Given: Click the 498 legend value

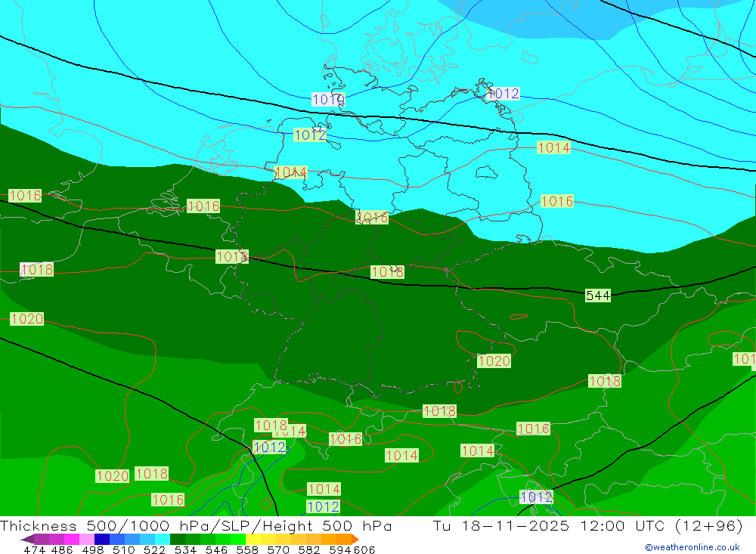Looking at the screenshot, I should click(x=93, y=549).
